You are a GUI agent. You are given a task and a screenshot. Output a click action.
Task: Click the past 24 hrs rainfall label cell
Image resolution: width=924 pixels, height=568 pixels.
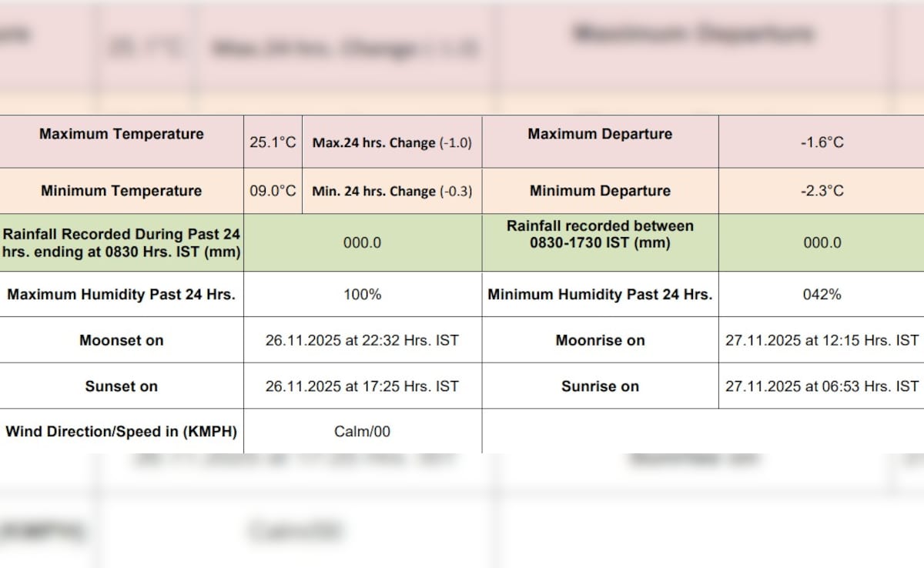(121, 242)
